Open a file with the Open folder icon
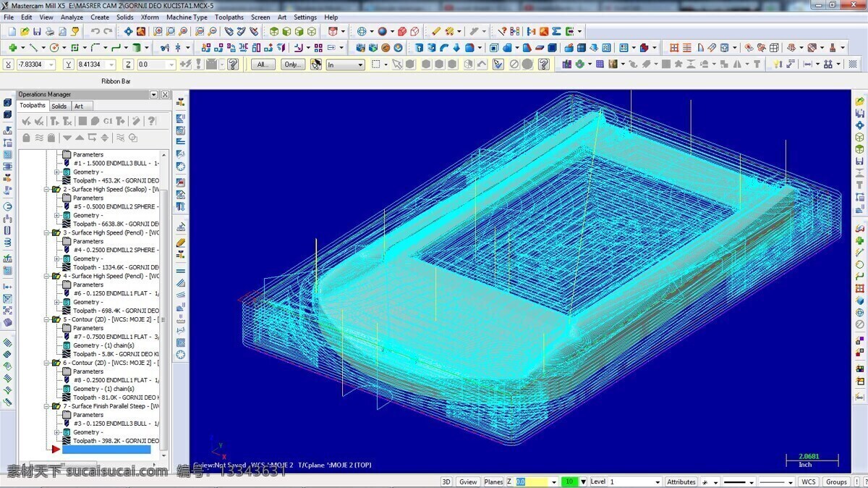The width and height of the screenshot is (868, 488). pos(25,32)
